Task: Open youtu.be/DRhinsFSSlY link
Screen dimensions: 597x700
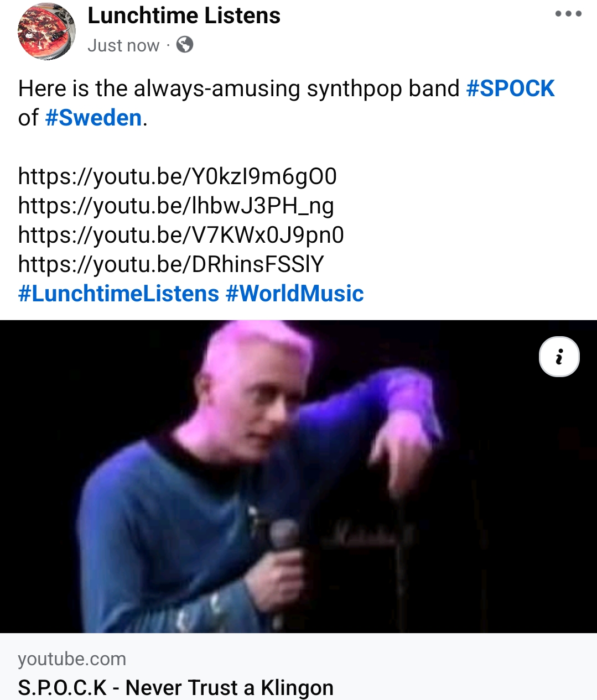Action: (171, 264)
